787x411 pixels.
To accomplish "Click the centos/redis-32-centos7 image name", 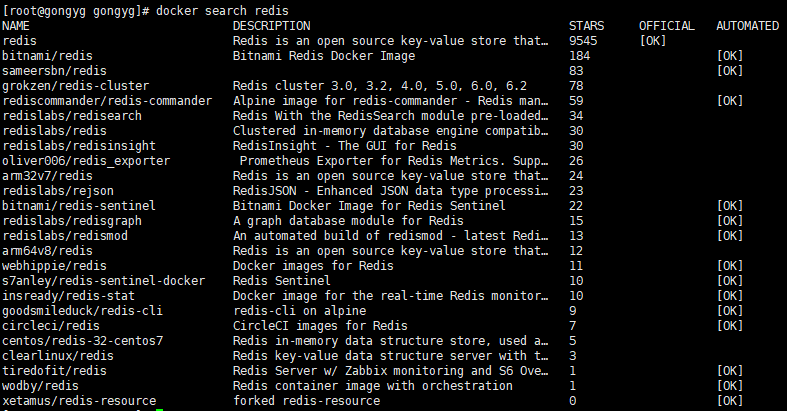I will click(83, 341).
